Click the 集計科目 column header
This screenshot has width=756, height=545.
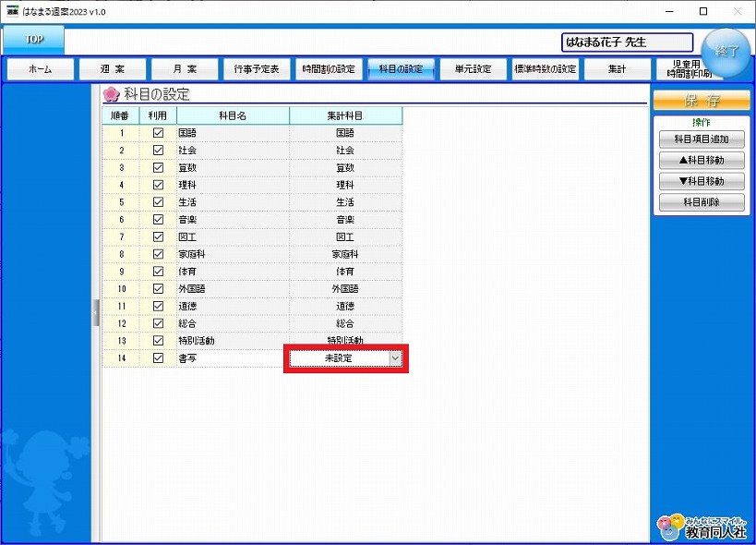[x=346, y=115]
